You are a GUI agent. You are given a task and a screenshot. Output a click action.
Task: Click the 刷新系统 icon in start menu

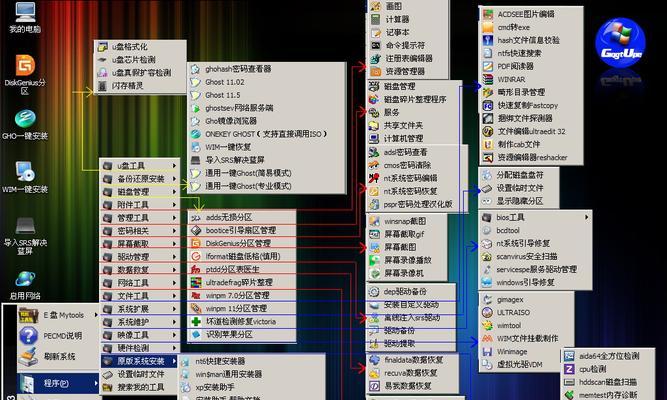[x=28, y=357]
